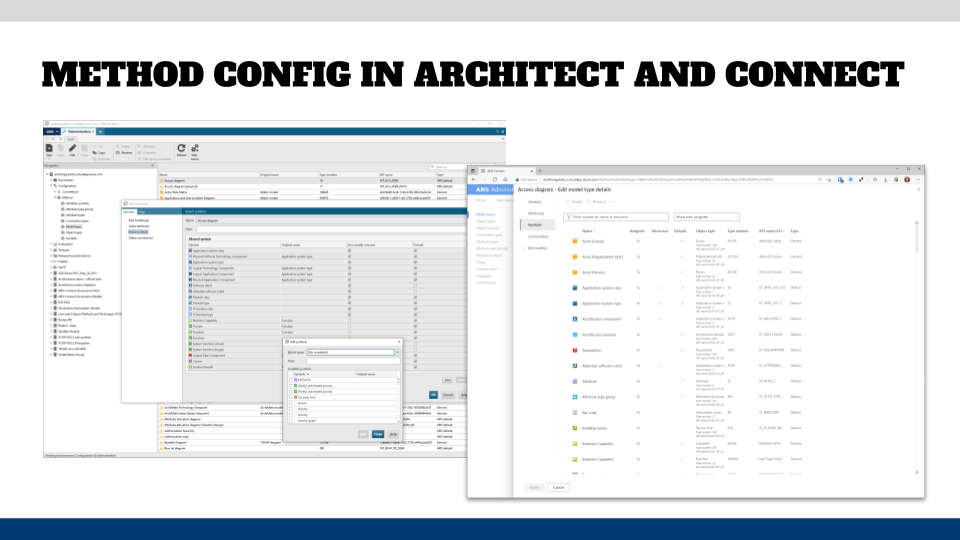Click the browser reload icon in Connect window
Image resolution: width=960 pixels, height=540 pixels.
(495, 179)
